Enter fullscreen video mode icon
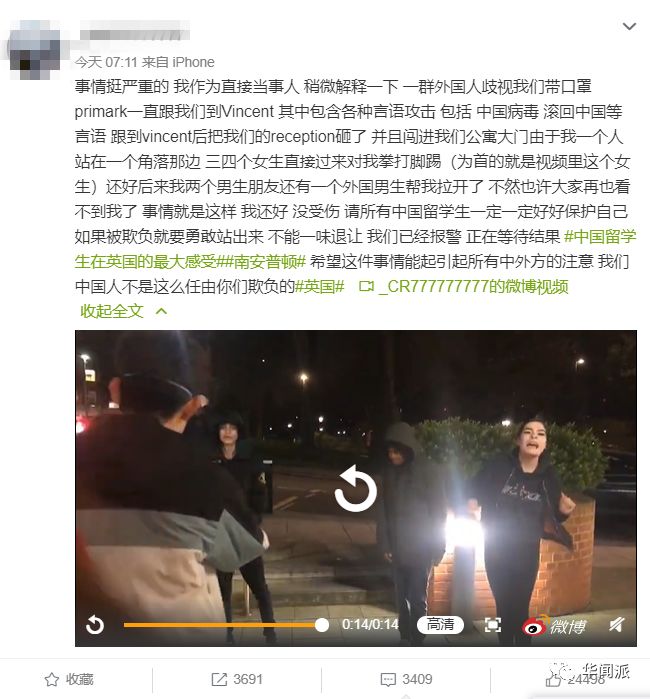The image size is (650, 699). point(493,625)
